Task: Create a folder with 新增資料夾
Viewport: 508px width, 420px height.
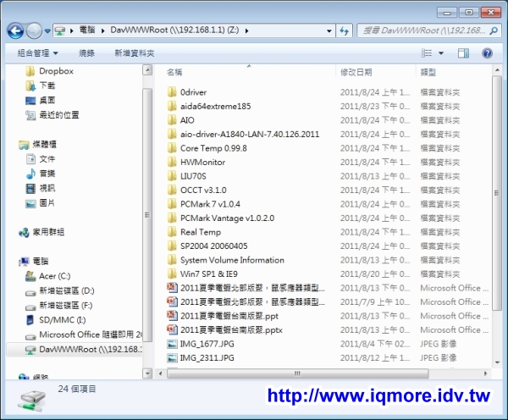Action: click(135, 53)
